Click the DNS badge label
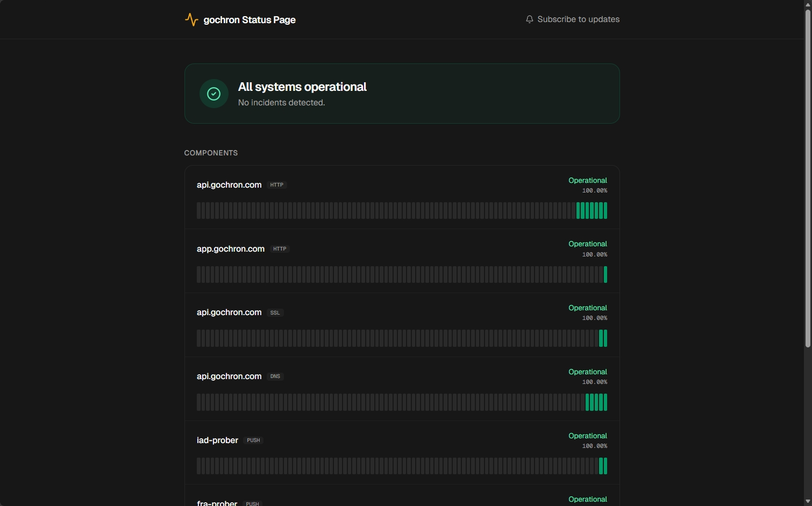Image resolution: width=812 pixels, height=506 pixels. click(x=275, y=376)
